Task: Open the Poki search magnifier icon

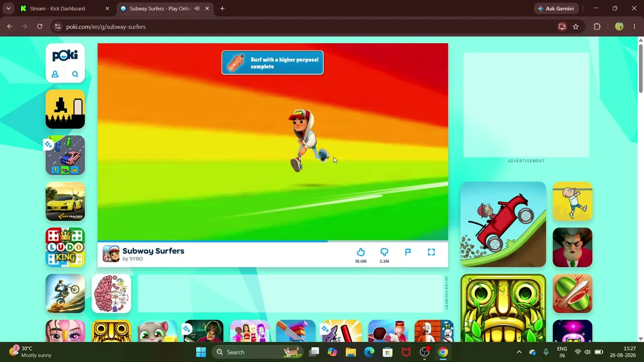Action: pyautogui.click(x=75, y=74)
